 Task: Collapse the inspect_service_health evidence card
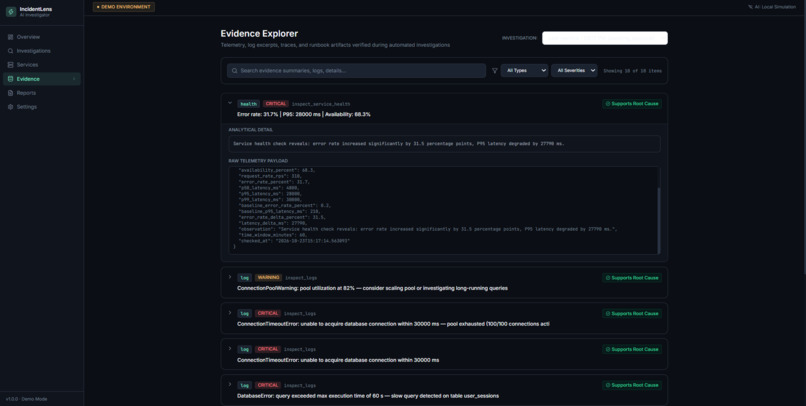pyautogui.click(x=230, y=103)
